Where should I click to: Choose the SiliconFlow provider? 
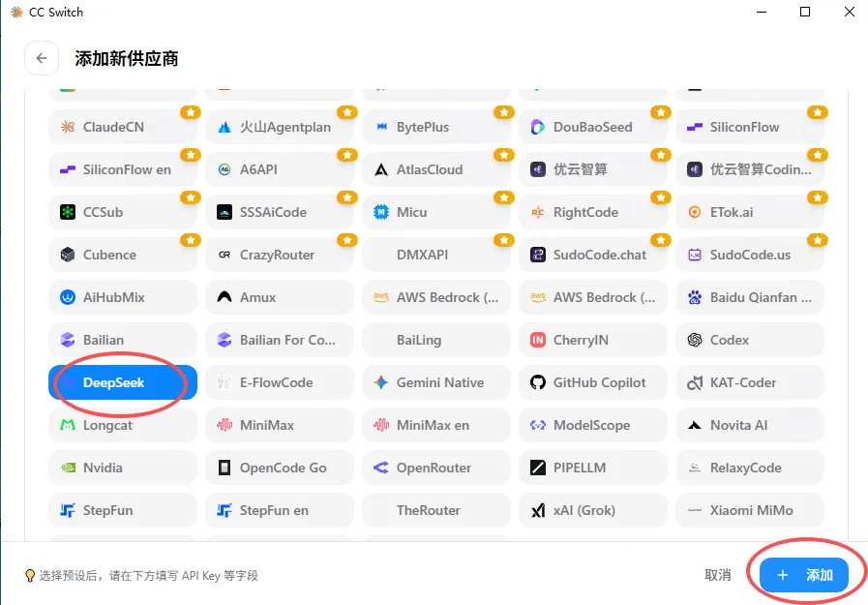tap(750, 127)
